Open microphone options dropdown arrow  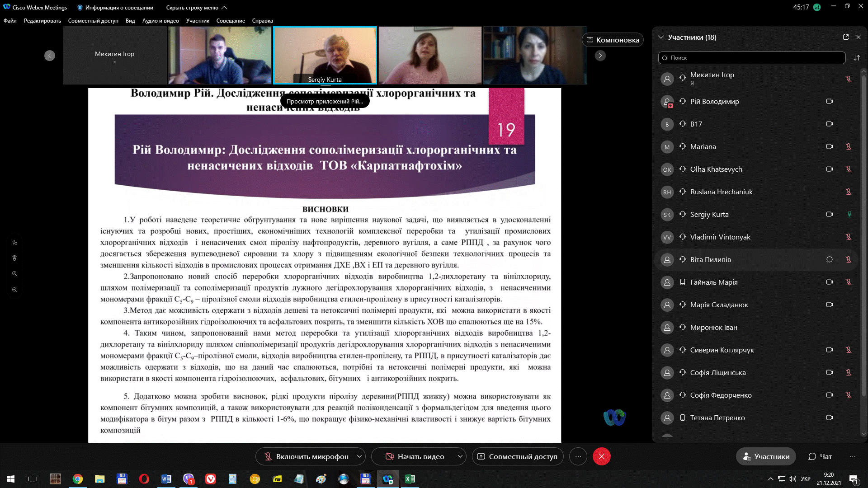click(359, 456)
